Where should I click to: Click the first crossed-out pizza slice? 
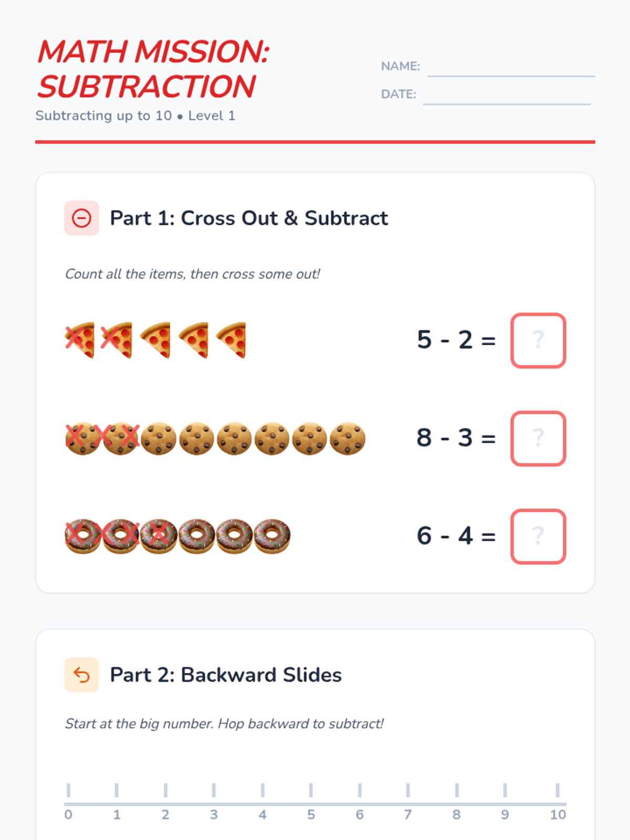tap(80, 340)
